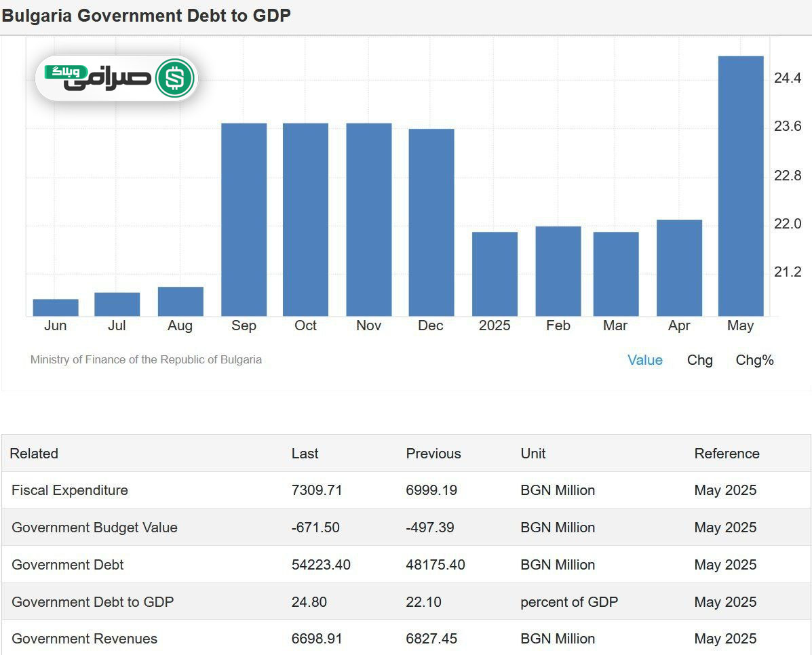The width and height of the screenshot is (812, 655).
Task: Click the green dollar sign logo icon
Action: (x=175, y=79)
